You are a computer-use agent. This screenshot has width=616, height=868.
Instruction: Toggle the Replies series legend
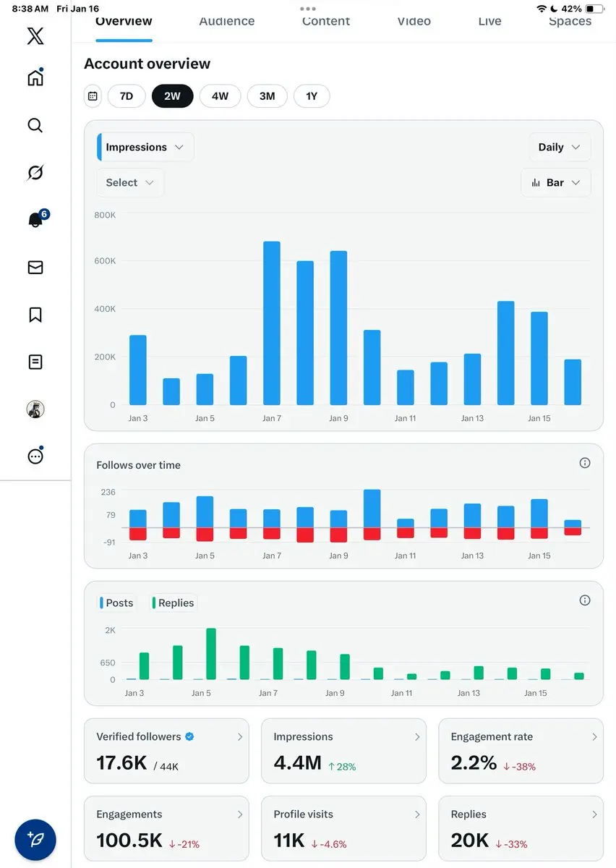click(174, 603)
